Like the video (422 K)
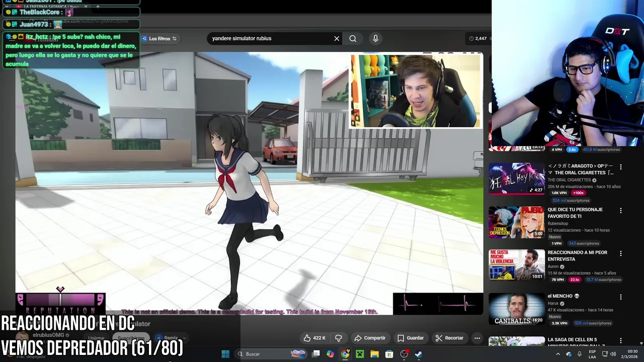Screen dimensions: 644x362 pos(314,338)
